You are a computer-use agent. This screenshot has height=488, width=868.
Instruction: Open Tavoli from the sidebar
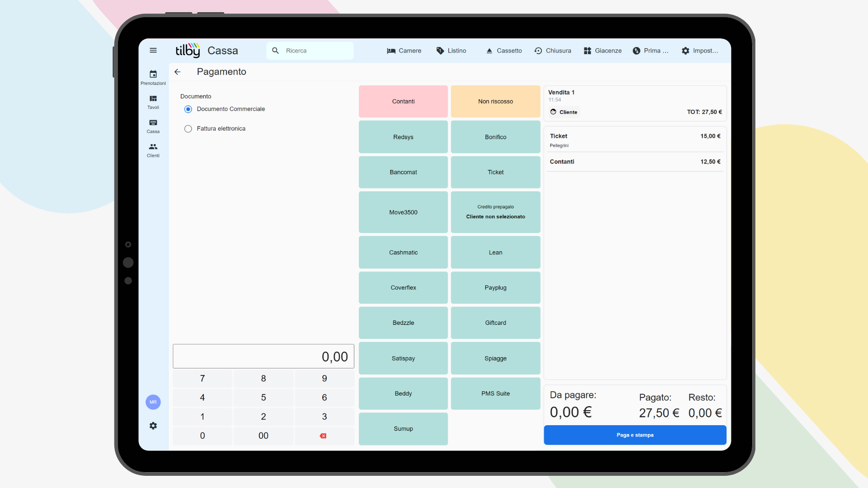tap(153, 102)
